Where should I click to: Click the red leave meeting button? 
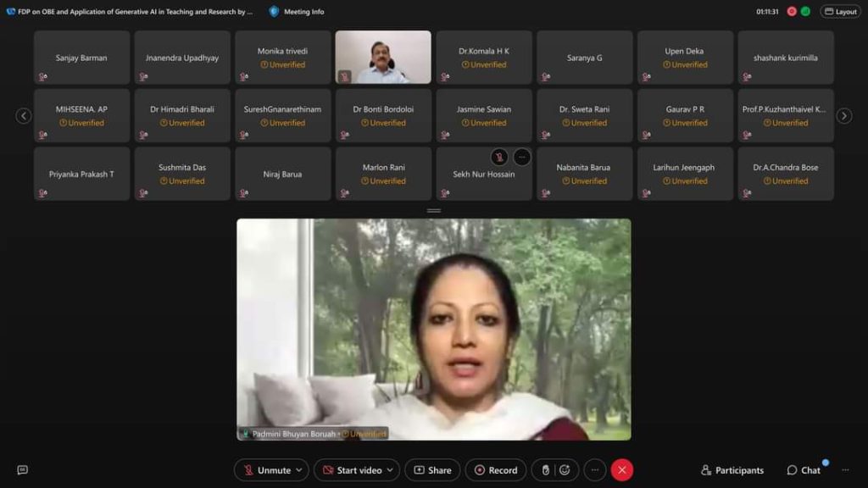point(622,470)
